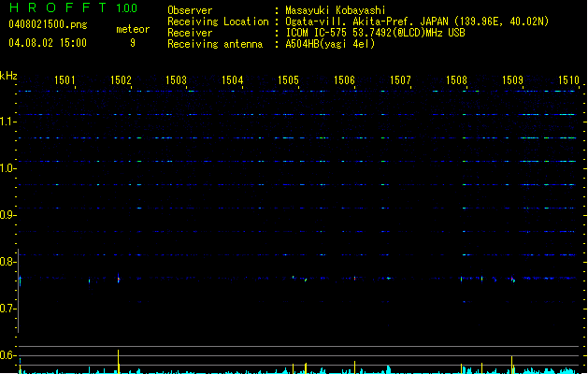Click the Receiving Location label
This screenshot has width=588, height=374.
click(218, 22)
